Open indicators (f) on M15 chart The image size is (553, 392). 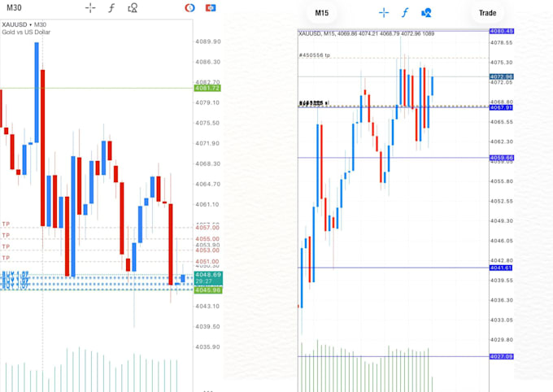coord(405,13)
